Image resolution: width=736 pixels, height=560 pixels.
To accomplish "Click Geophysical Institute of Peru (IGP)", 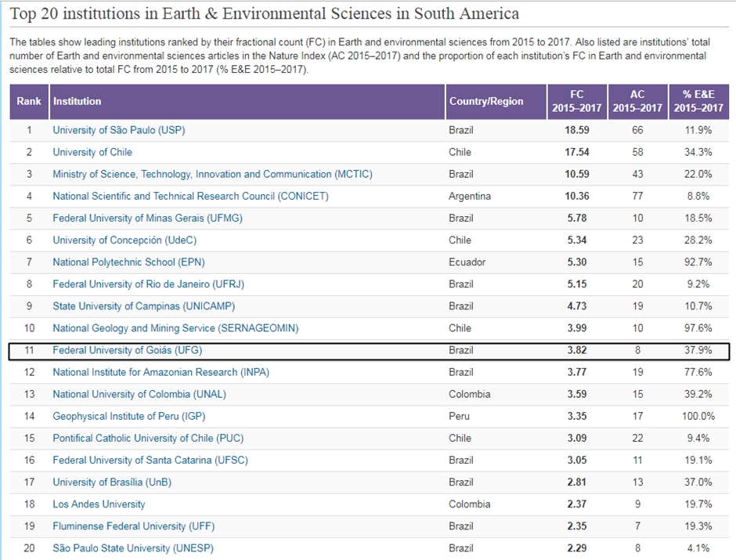I will [128, 416].
